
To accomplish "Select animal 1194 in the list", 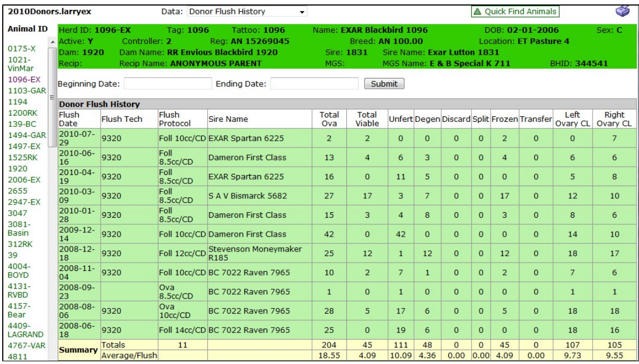I will (x=18, y=102).
